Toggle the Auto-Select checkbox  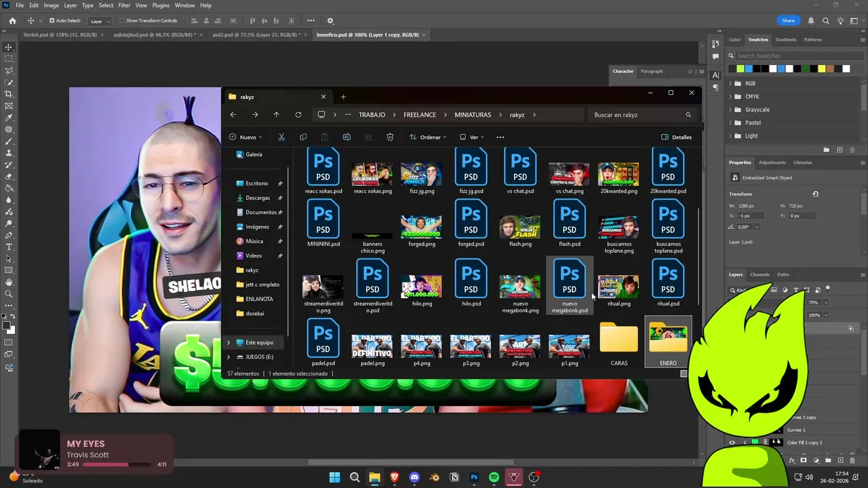pos(52,21)
